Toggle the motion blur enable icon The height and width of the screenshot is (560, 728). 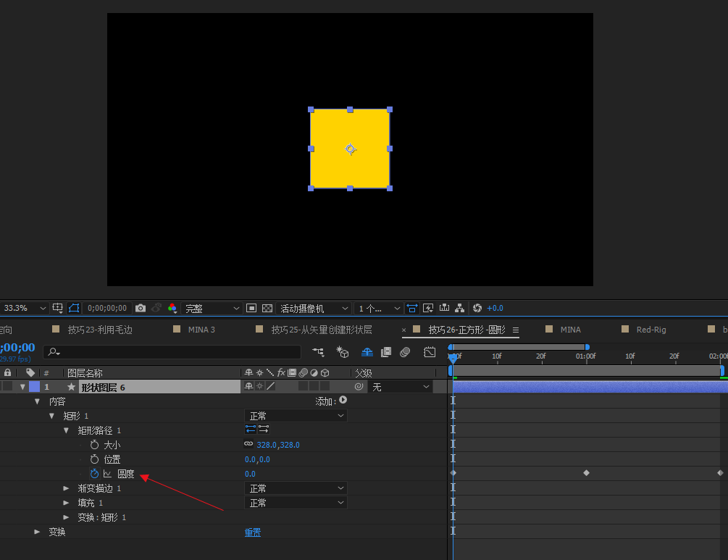(405, 352)
